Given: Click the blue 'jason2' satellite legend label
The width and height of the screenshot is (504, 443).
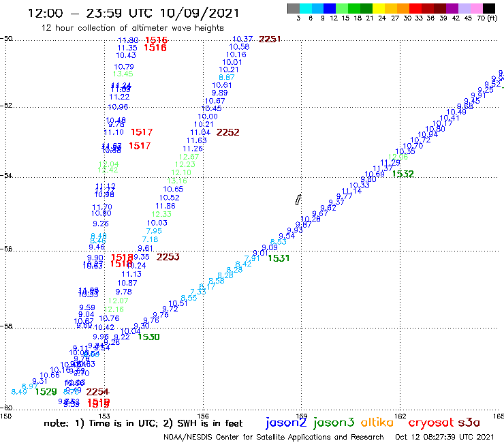Looking at the screenshot, I should pyautogui.click(x=286, y=423).
